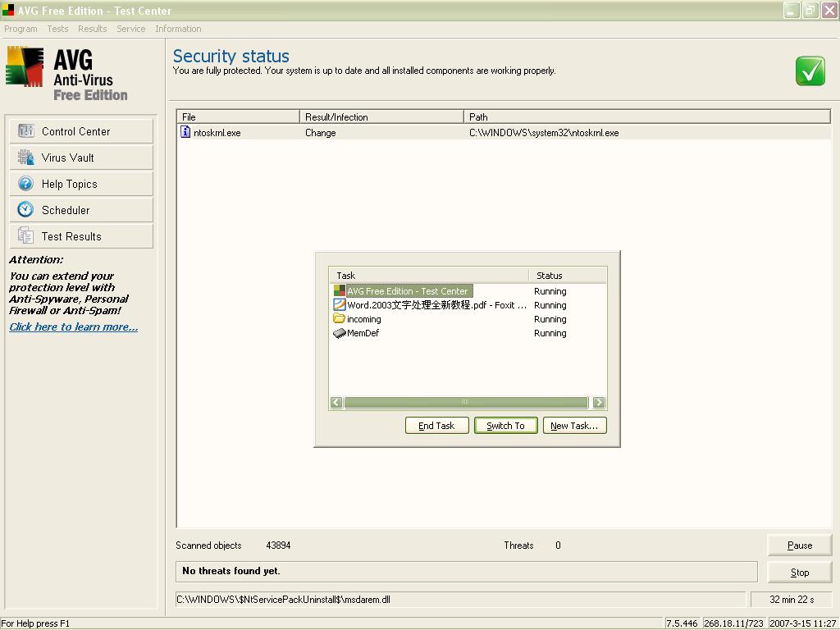This screenshot has height=630, width=840.
Task: Click the Virus Vault sidebar icon
Action: tap(25, 157)
